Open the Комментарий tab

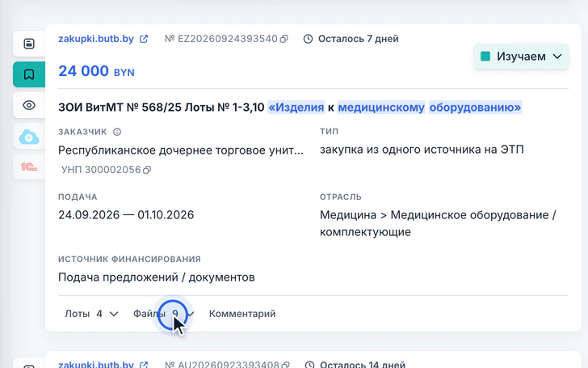pyautogui.click(x=242, y=314)
